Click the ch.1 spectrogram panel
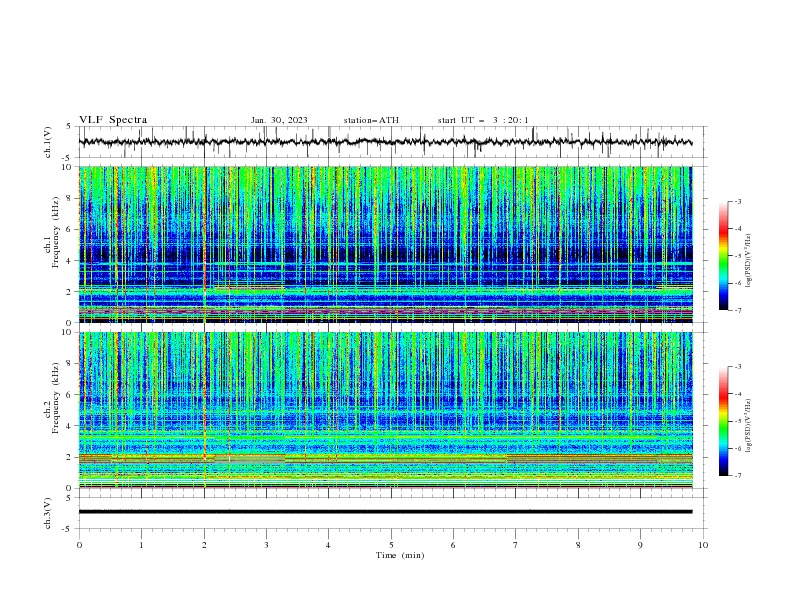This screenshot has width=792, height=612. pos(385,244)
